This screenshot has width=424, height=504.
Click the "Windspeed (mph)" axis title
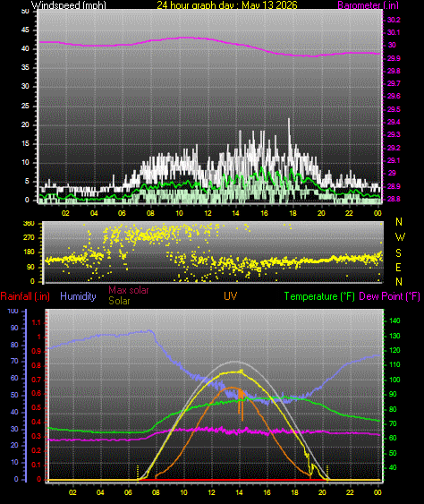(68, 4)
